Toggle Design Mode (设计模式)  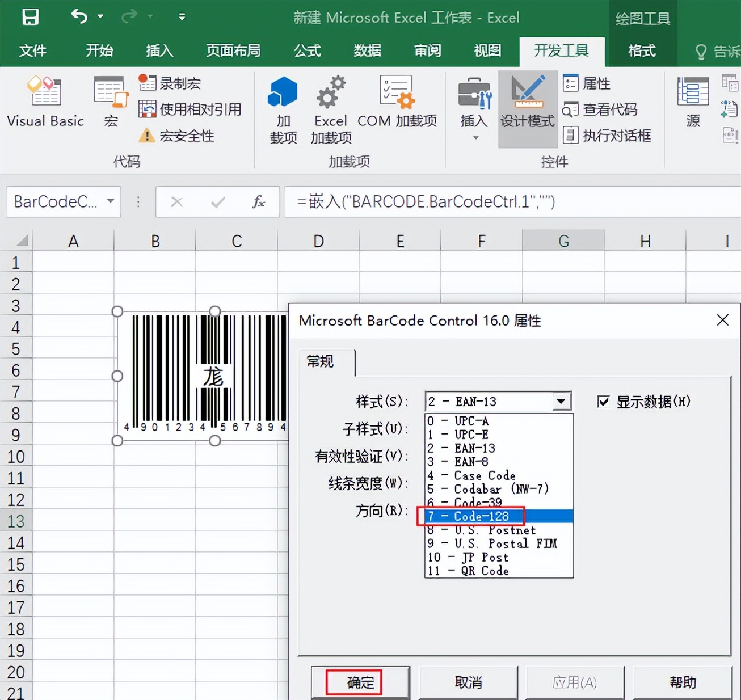[528, 109]
